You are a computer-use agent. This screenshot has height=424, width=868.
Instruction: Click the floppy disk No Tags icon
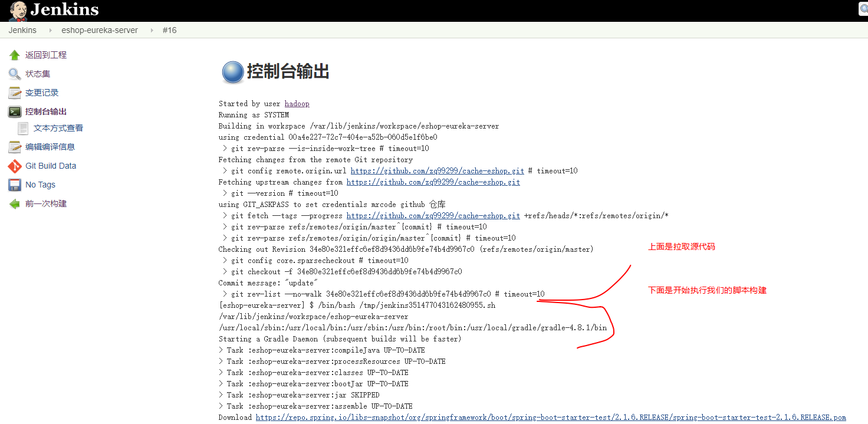[15, 185]
